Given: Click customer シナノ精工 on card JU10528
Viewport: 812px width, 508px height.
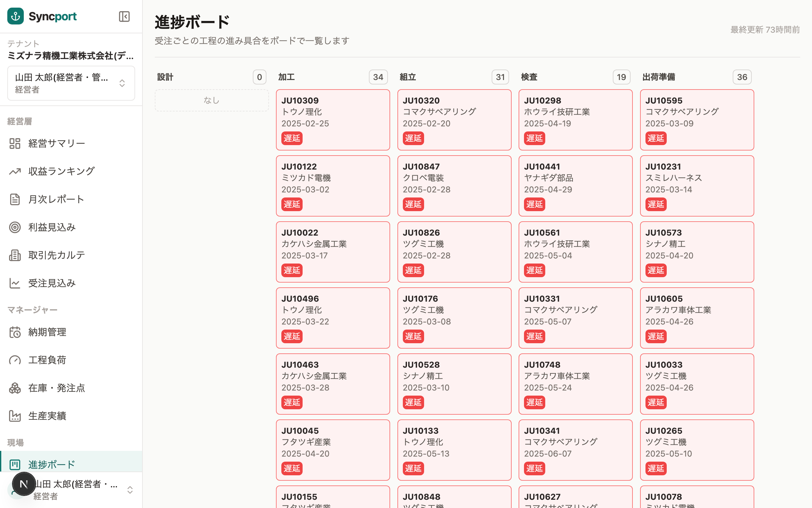Looking at the screenshot, I should (423, 376).
